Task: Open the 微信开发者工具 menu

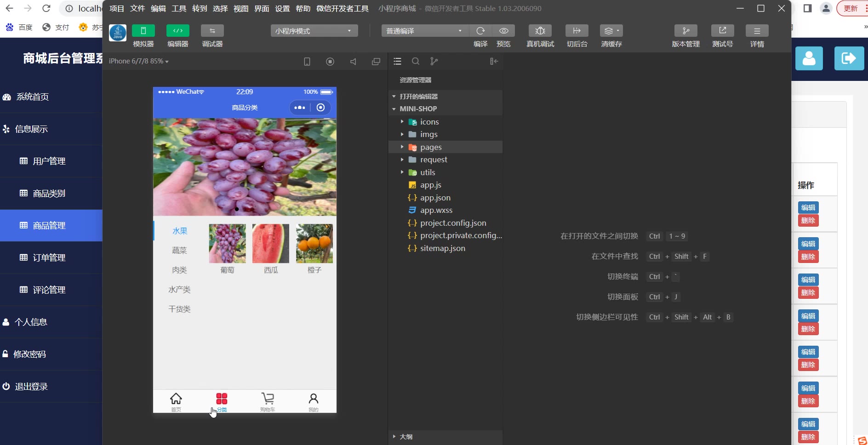Action: (343, 8)
